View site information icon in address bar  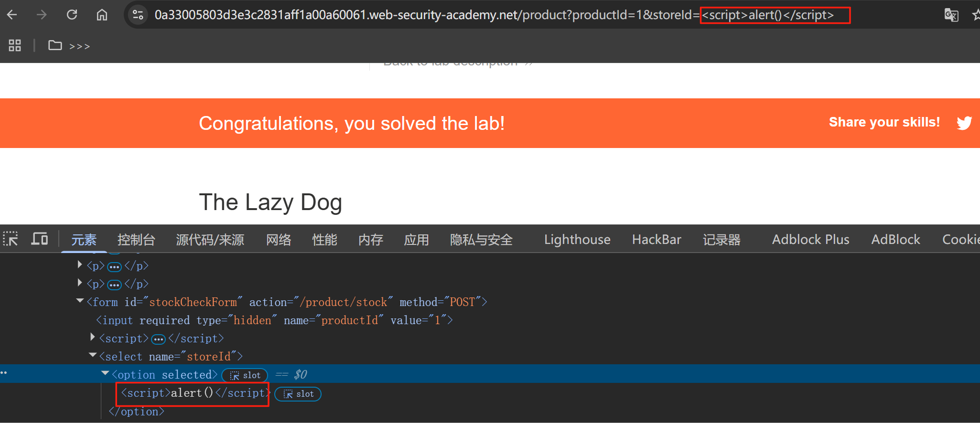(138, 15)
